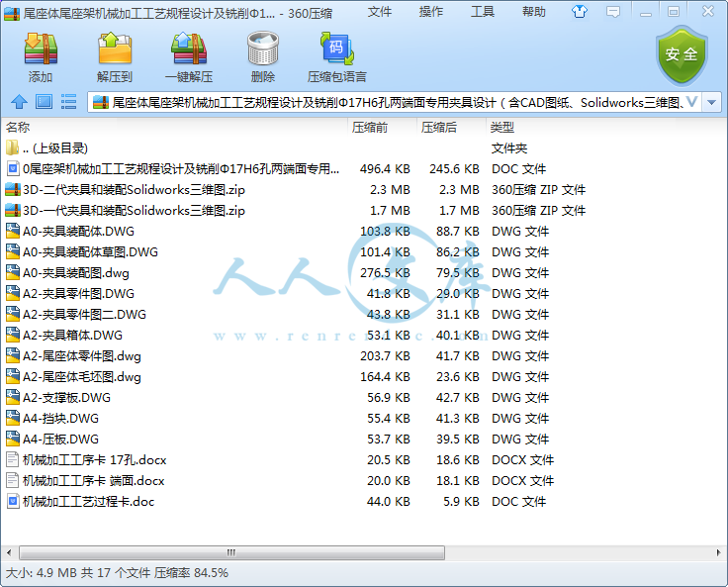Click the 文件夹 type cell of 上级目录
The image size is (728, 587).
point(509,148)
